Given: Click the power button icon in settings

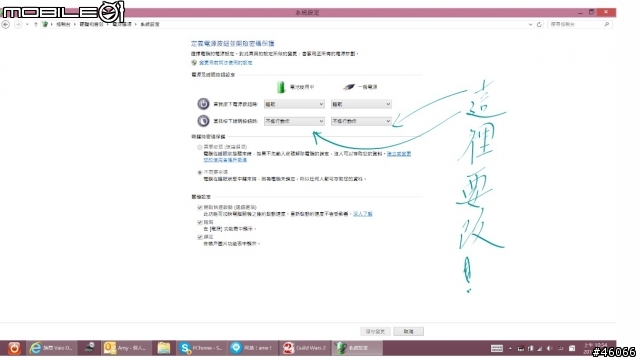Looking at the screenshot, I should [203, 104].
